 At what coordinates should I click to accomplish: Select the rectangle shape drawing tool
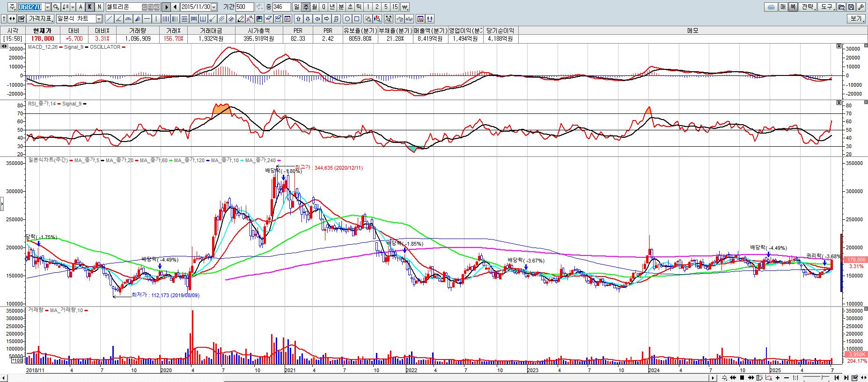pyautogui.click(x=356, y=19)
